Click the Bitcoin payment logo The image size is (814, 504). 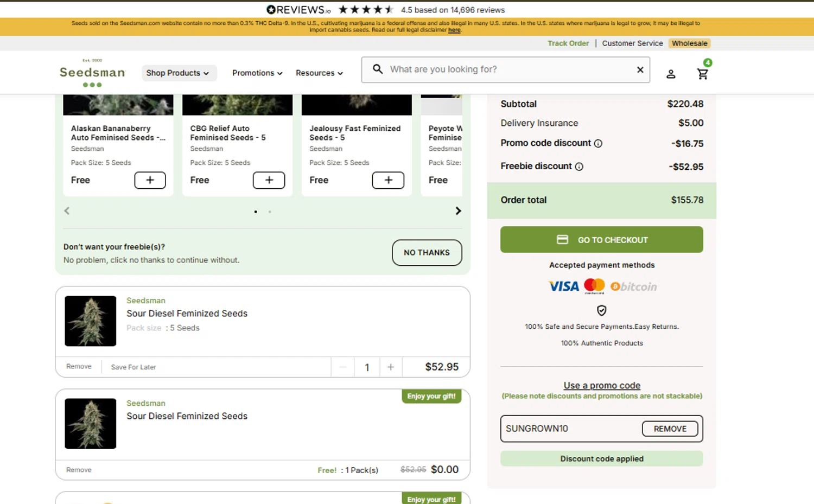(633, 286)
